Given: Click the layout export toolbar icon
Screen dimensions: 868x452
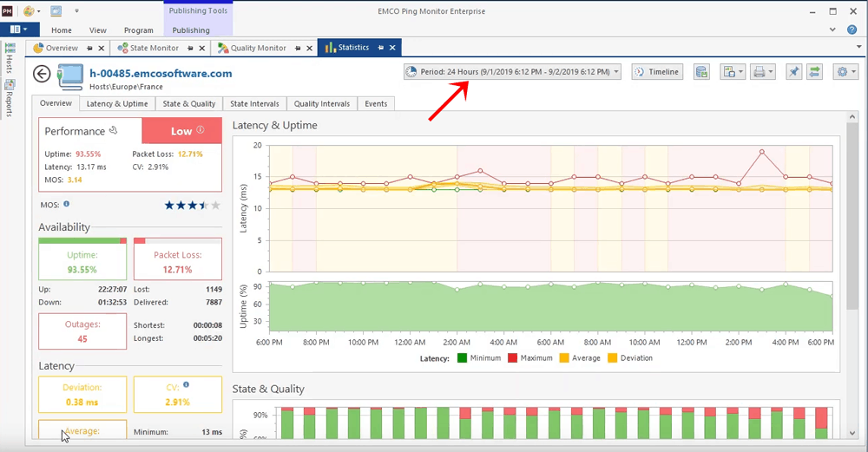Looking at the screenshot, I should (x=729, y=72).
